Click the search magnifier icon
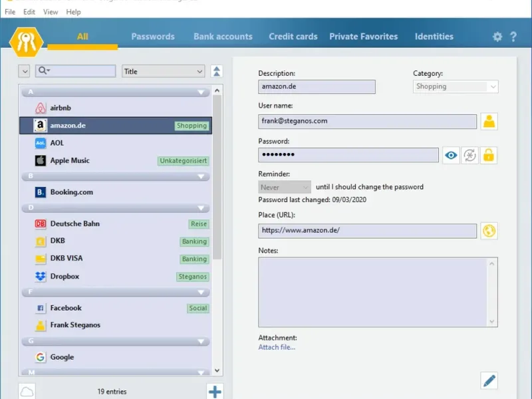The height and width of the screenshot is (399, 532). [x=44, y=70]
